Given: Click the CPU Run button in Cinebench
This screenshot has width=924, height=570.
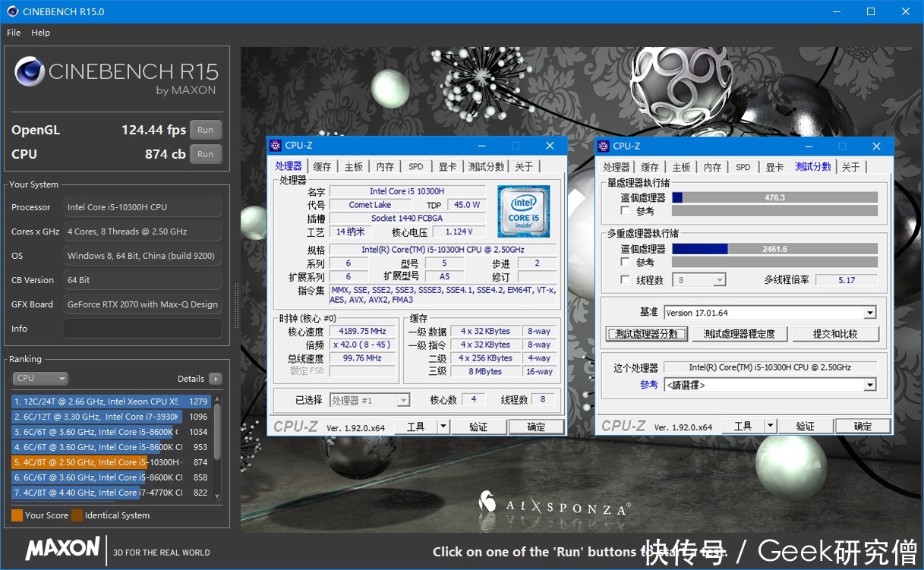Looking at the screenshot, I should click(205, 154).
